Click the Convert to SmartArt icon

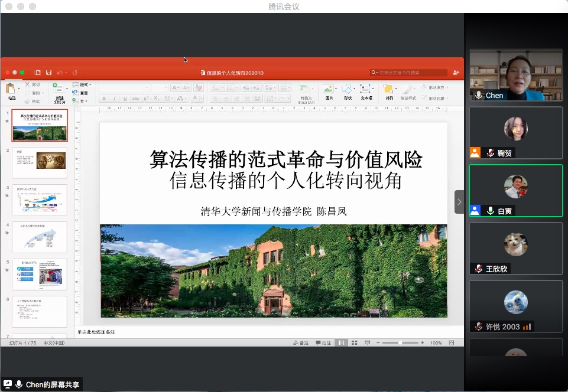click(304, 90)
